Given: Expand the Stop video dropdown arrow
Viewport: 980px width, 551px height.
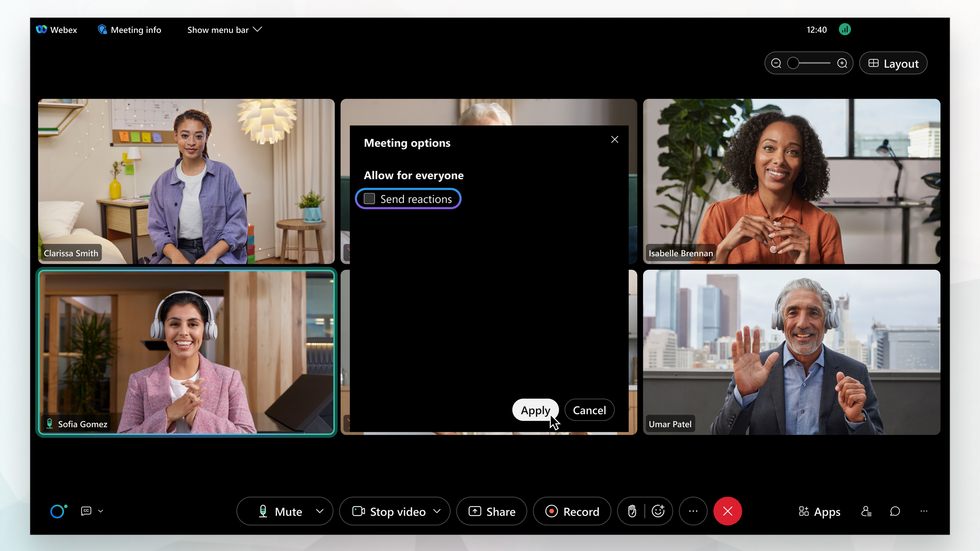Looking at the screenshot, I should point(438,511).
